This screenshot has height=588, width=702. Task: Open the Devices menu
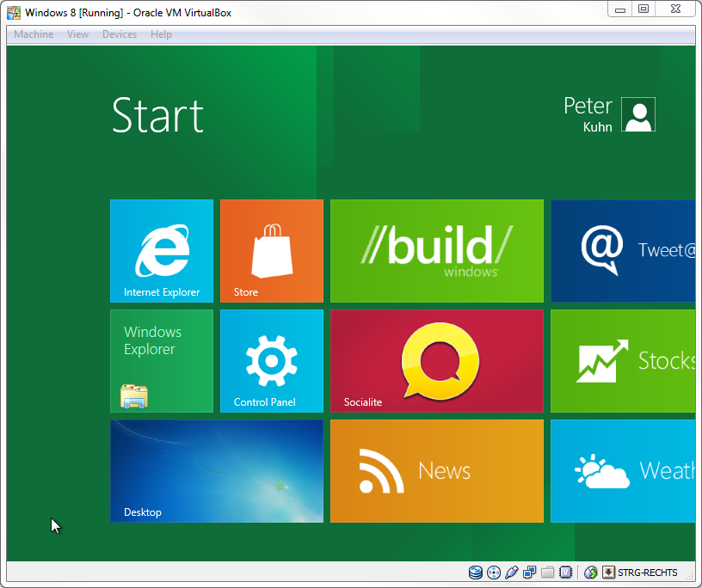point(120,34)
